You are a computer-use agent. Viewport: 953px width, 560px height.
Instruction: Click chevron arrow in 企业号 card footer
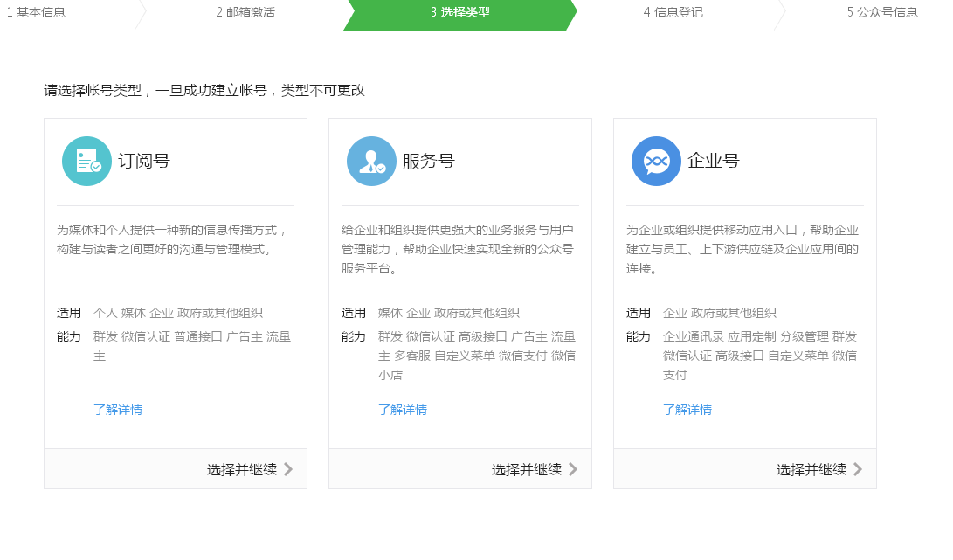[x=858, y=469]
